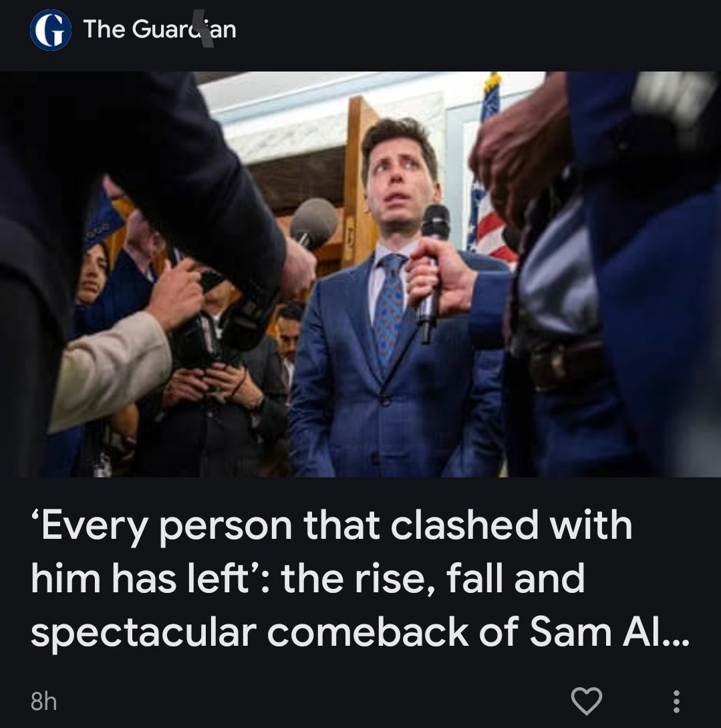Tap The Guardian round logo icon
Screen dimensions: 721x728
click(51, 29)
